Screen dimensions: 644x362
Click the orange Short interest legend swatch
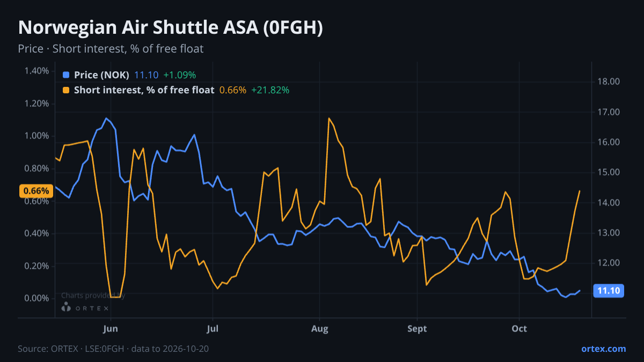click(x=66, y=90)
